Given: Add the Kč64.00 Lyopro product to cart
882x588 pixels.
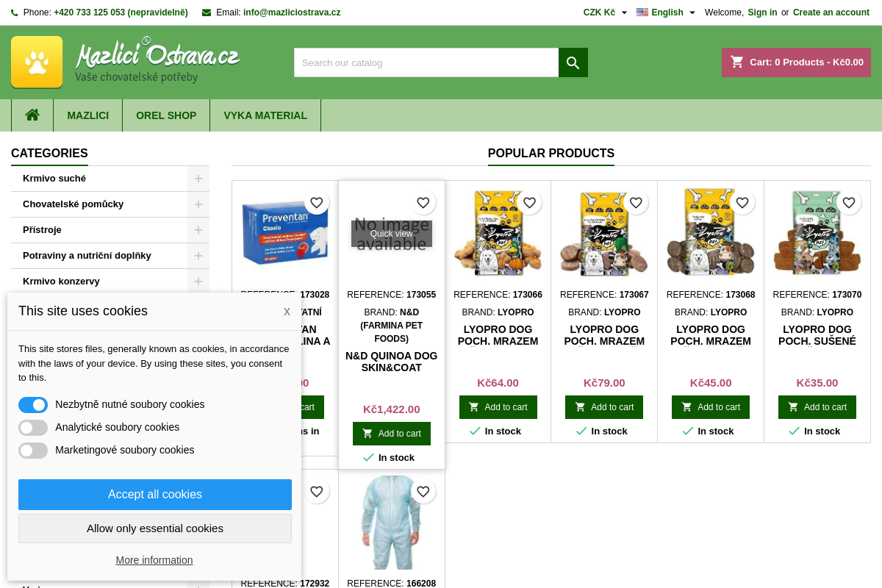Looking at the screenshot, I should [498, 407].
